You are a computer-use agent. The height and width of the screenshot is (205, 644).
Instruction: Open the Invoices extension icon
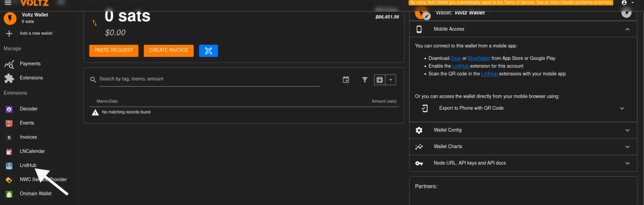[x=9, y=137]
